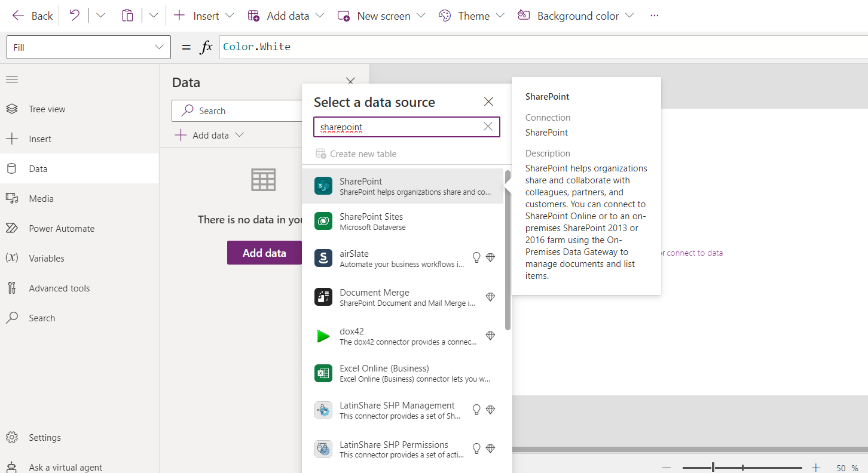
Task: Click the canvas horizontal scrollbar
Action: tap(690, 449)
